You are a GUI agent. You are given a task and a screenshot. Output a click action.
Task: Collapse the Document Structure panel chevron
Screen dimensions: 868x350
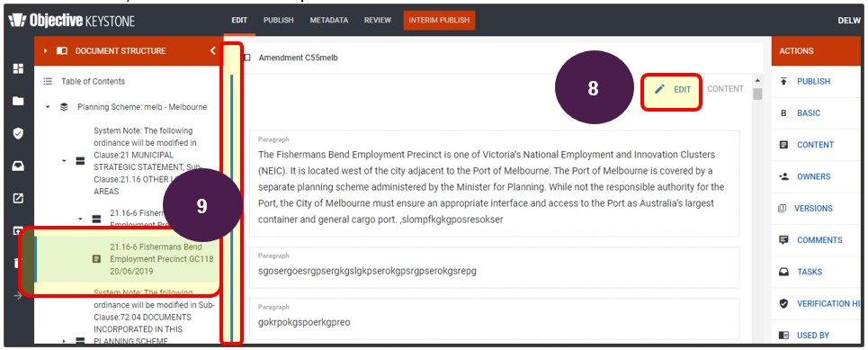(212, 50)
